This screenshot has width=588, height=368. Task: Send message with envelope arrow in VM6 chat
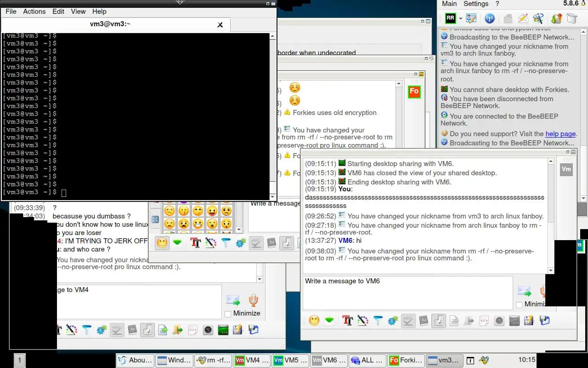tap(524, 292)
